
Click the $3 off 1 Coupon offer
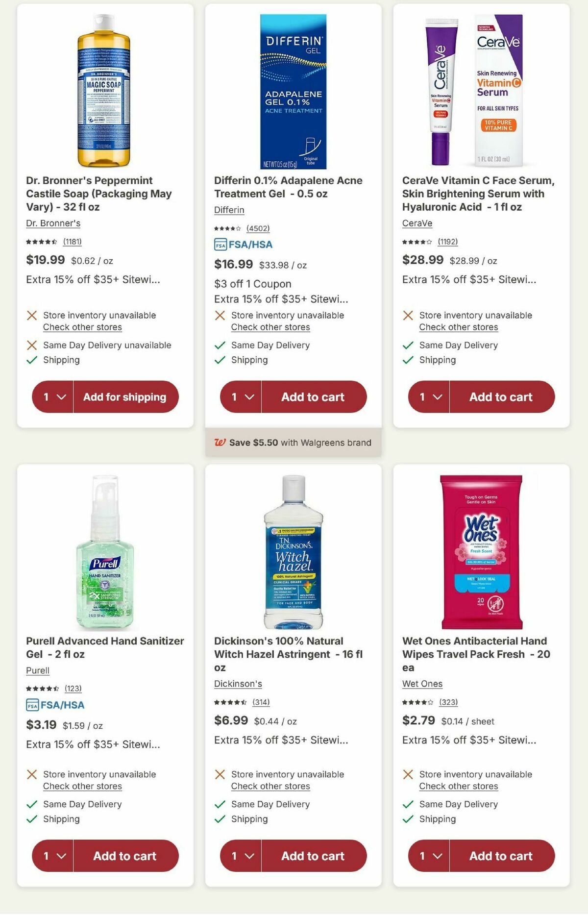(253, 284)
